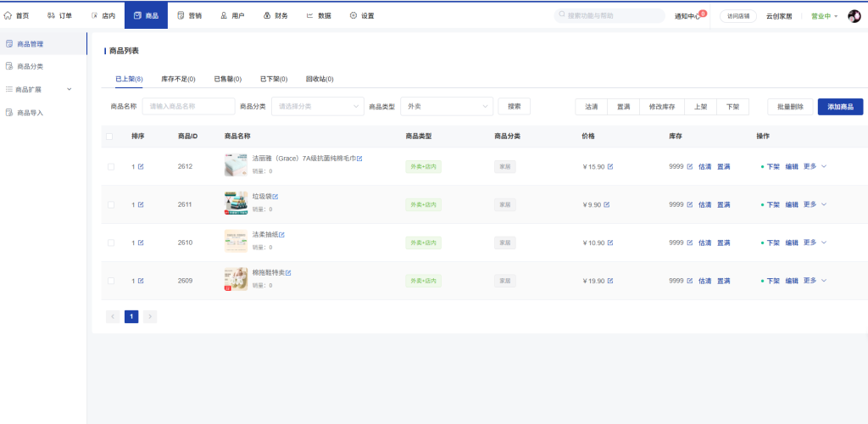Open the 营销 marketing menu

(189, 15)
